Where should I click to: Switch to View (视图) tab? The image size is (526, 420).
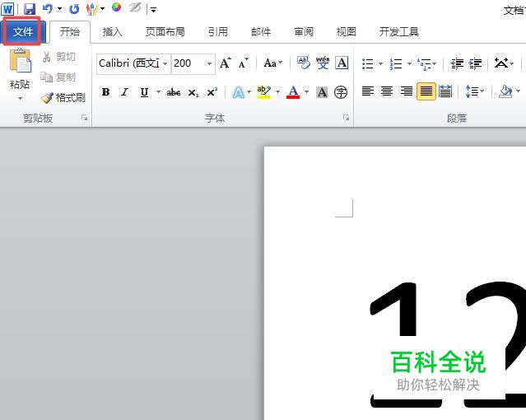pos(347,32)
